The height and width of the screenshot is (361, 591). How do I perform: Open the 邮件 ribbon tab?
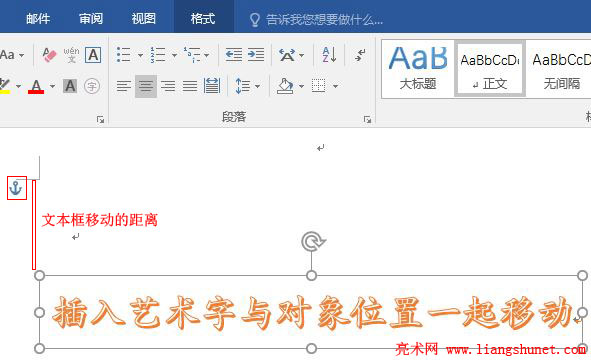point(38,18)
